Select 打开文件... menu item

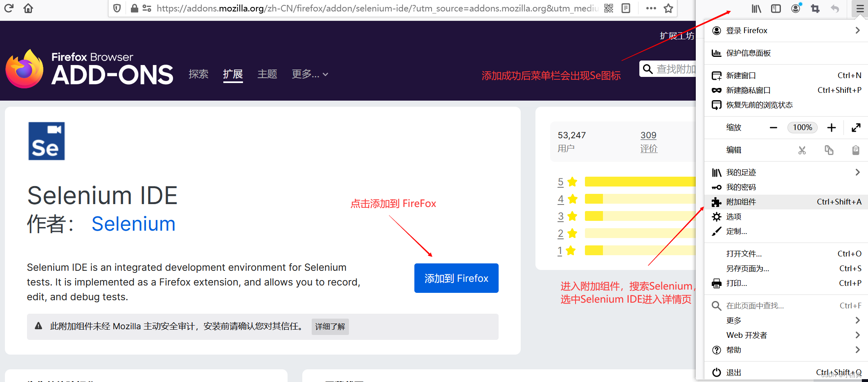[x=786, y=254]
